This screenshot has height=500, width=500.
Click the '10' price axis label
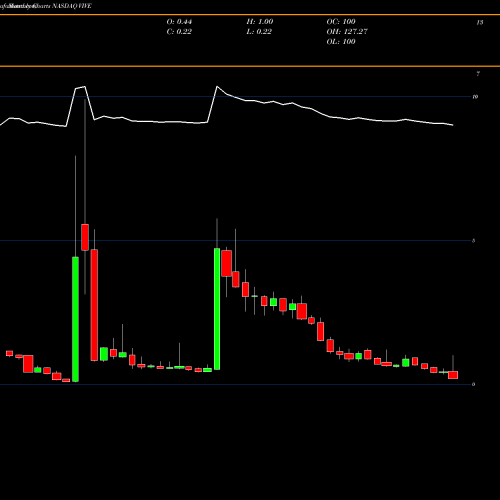click(475, 97)
